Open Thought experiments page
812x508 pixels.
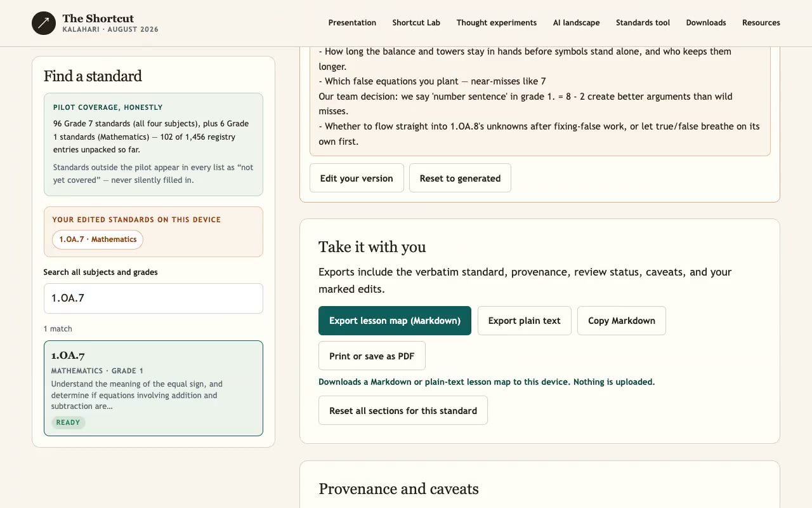coord(497,23)
